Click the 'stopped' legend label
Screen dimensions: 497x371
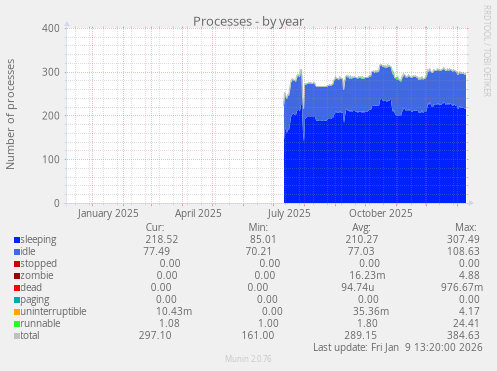coord(39,264)
